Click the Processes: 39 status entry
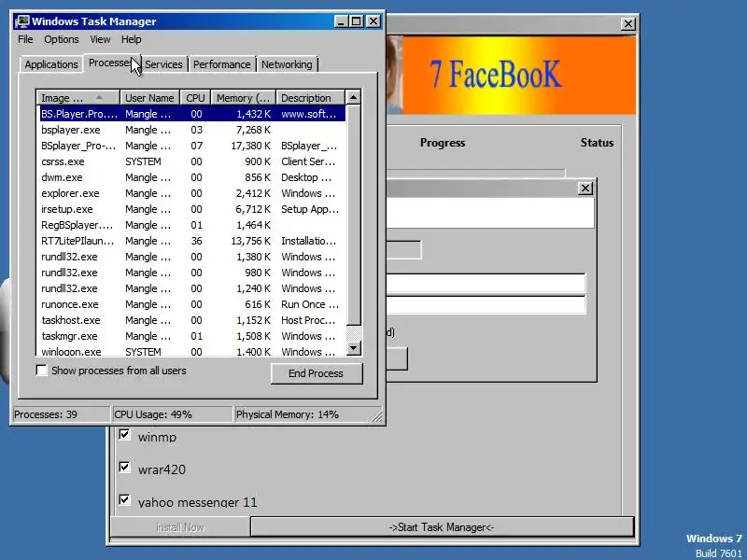747x560 pixels. pyautogui.click(x=61, y=414)
